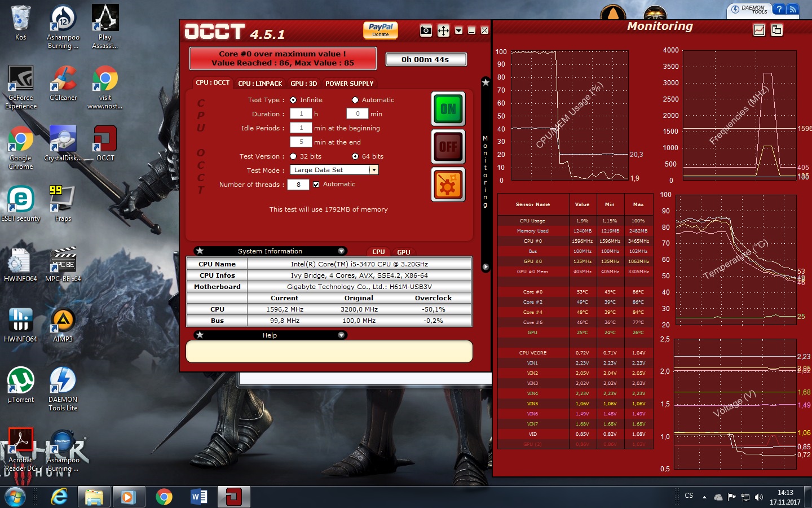The height and width of the screenshot is (508, 812).
Task: Click the volume icon in system tray
Action: [759, 497]
